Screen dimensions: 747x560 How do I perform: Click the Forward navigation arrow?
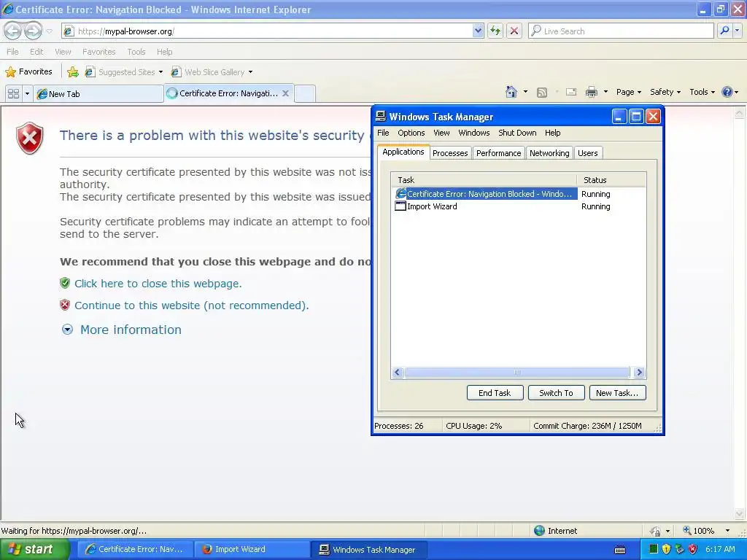coord(32,31)
